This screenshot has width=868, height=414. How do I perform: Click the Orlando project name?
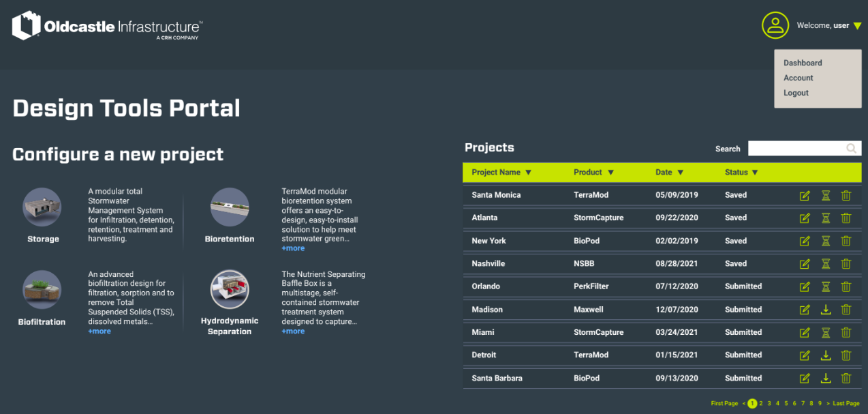pos(486,286)
